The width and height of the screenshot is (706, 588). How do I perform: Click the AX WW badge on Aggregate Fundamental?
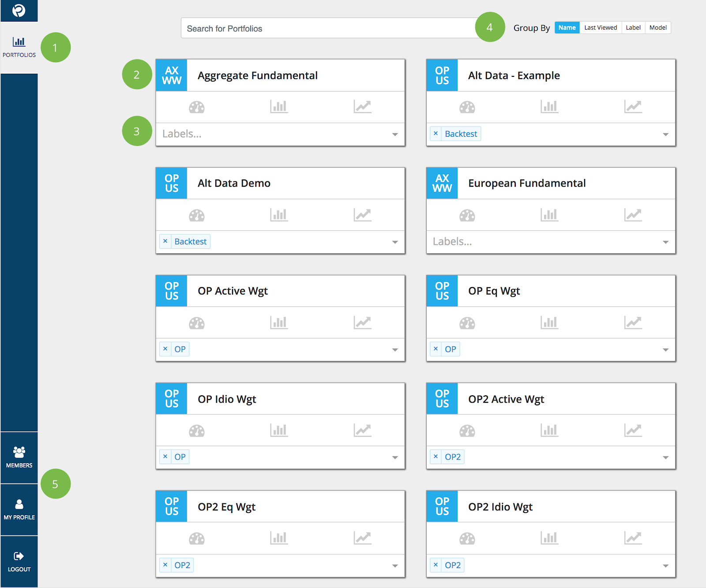pyautogui.click(x=172, y=75)
